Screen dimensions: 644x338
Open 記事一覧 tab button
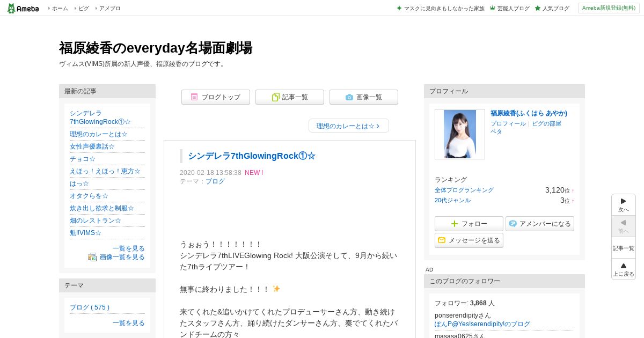[x=290, y=97]
